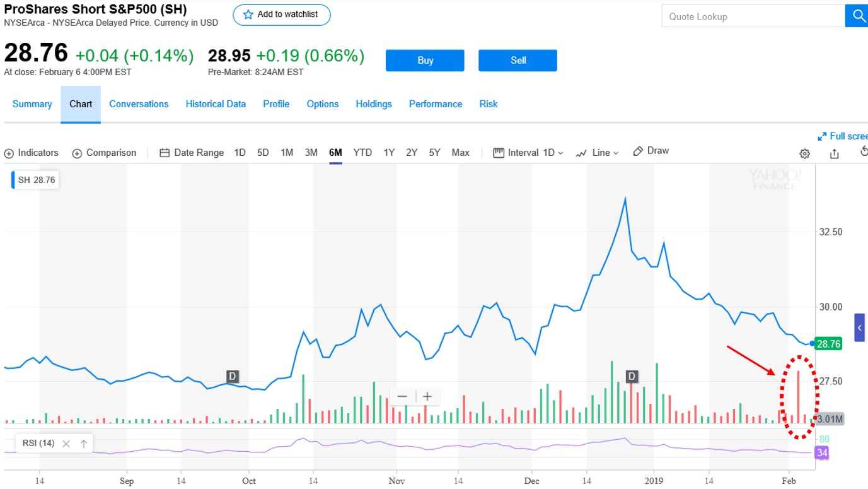Open Indicators menu
Image resolution: width=868 pixels, height=489 pixels.
[x=32, y=153]
